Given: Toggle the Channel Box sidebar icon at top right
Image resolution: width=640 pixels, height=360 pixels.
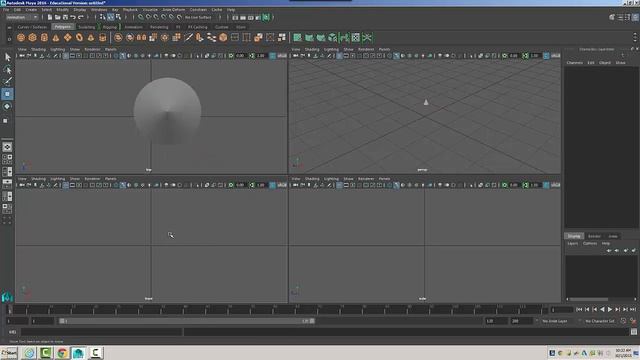Looking at the screenshot, I should 635,17.
